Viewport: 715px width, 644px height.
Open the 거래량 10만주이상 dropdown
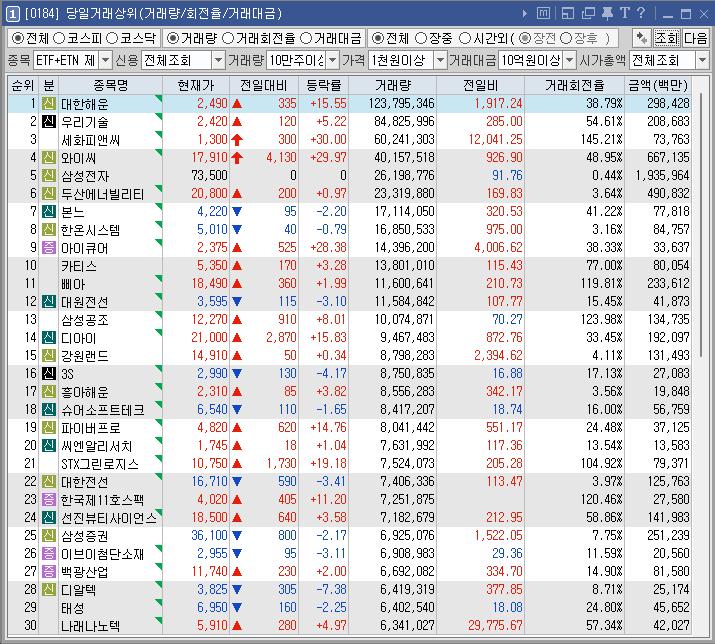(333, 60)
